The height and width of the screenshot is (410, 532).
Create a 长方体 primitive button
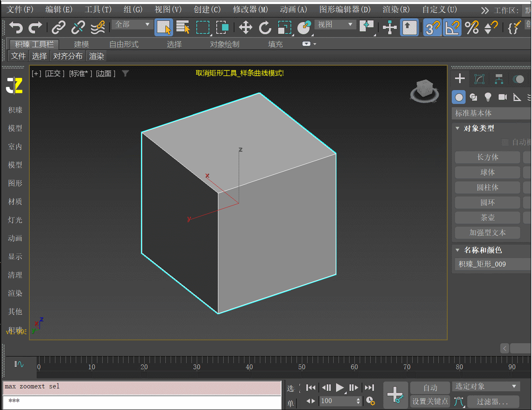tap(488, 157)
